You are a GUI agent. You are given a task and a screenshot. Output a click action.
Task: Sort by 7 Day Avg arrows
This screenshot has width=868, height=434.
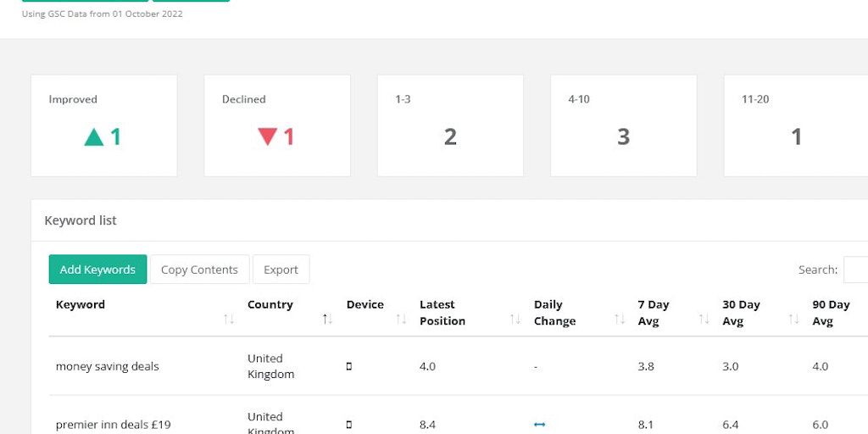pyautogui.click(x=704, y=320)
